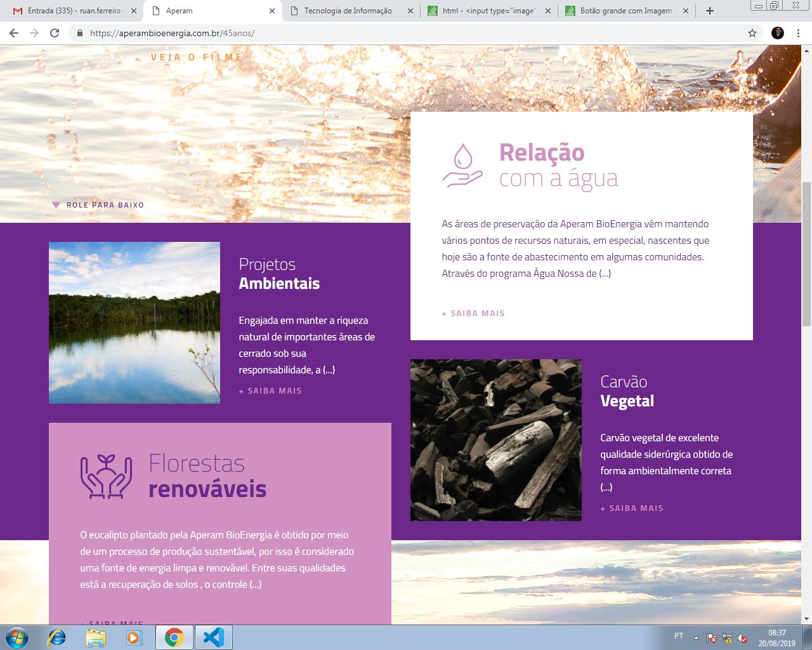This screenshot has width=812, height=650.
Task: Click the page scrollbar up arrow
Action: (807, 51)
